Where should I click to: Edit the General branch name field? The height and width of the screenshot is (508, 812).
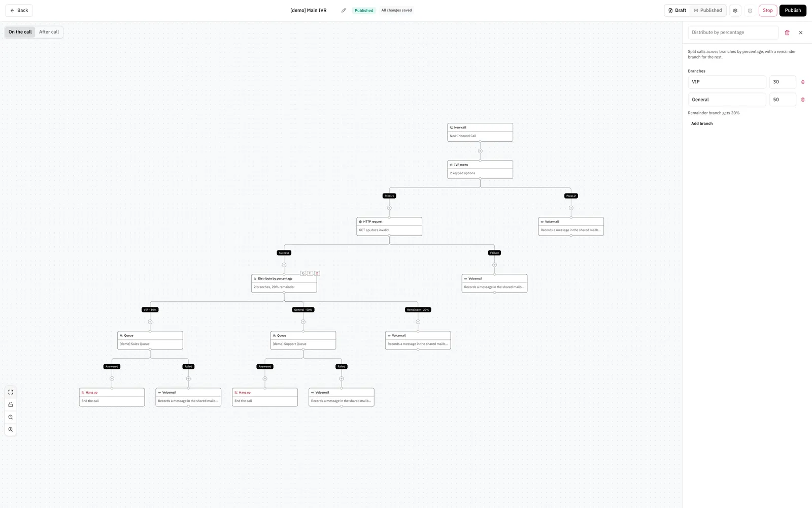(x=727, y=100)
